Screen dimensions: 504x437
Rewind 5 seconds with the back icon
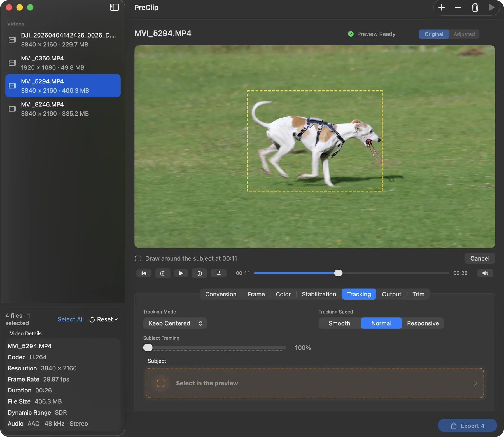coord(163,273)
